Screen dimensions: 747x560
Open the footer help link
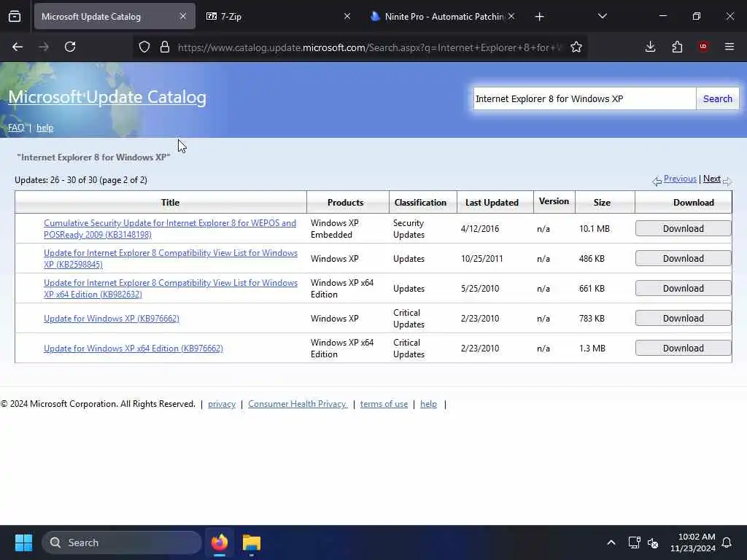[x=428, y=404]
